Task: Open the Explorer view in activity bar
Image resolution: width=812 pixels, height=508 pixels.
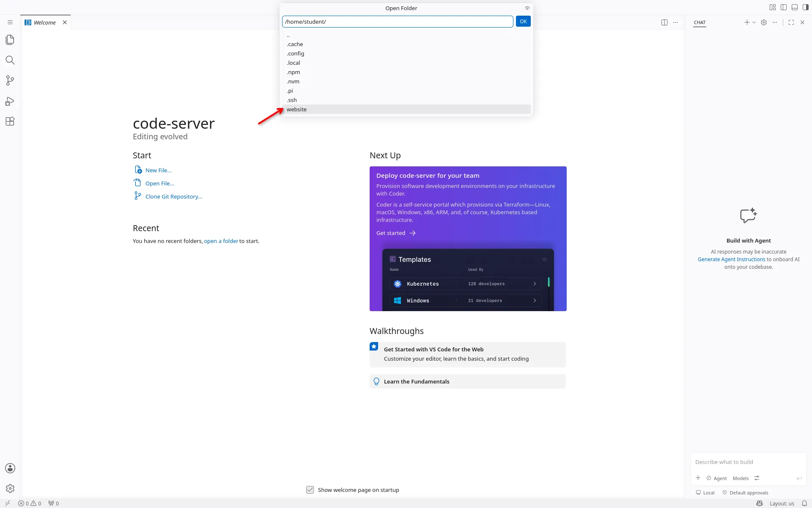Action: click(x=10, y=40)
